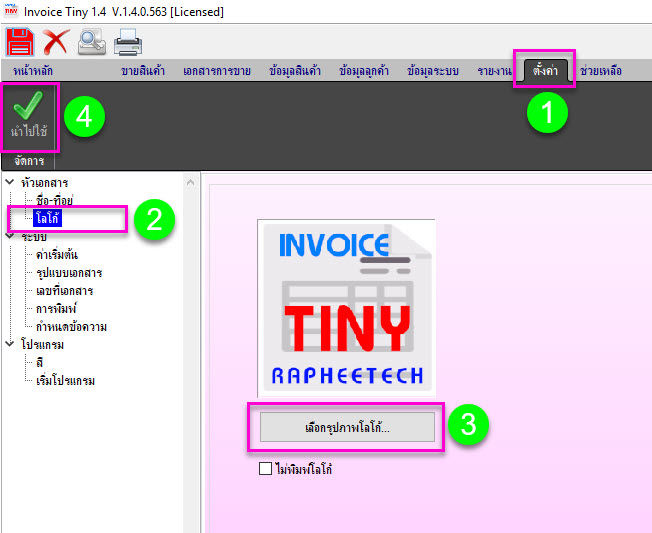Switch to the ขายสินค้า tab
This screenshot has height=533, width=652.
143,71
